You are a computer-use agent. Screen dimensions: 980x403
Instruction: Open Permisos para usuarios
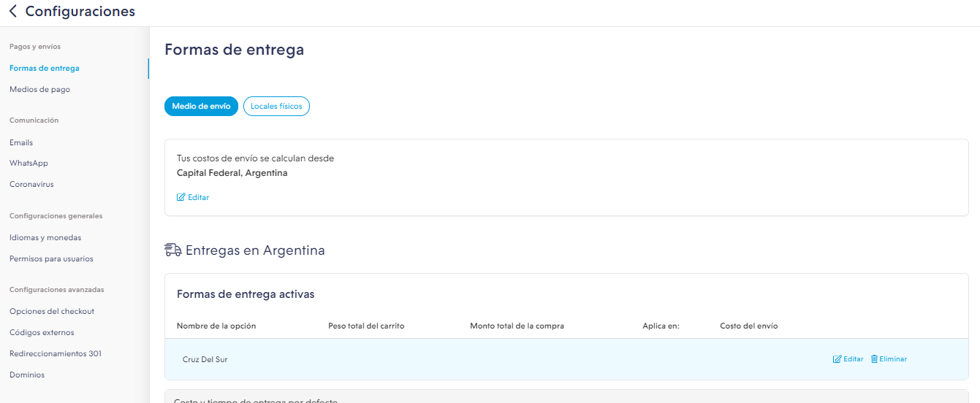click(x=51, y=259)
